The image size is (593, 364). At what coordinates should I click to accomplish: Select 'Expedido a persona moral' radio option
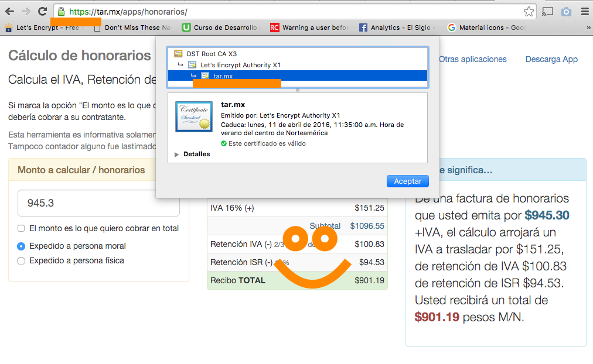click(x=21, y=246)
